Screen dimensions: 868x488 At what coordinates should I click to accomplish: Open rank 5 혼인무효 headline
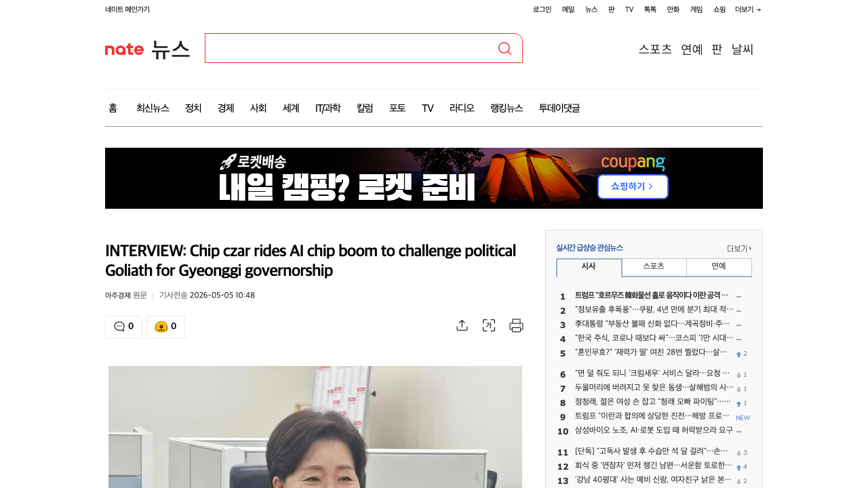click(651, 352)
